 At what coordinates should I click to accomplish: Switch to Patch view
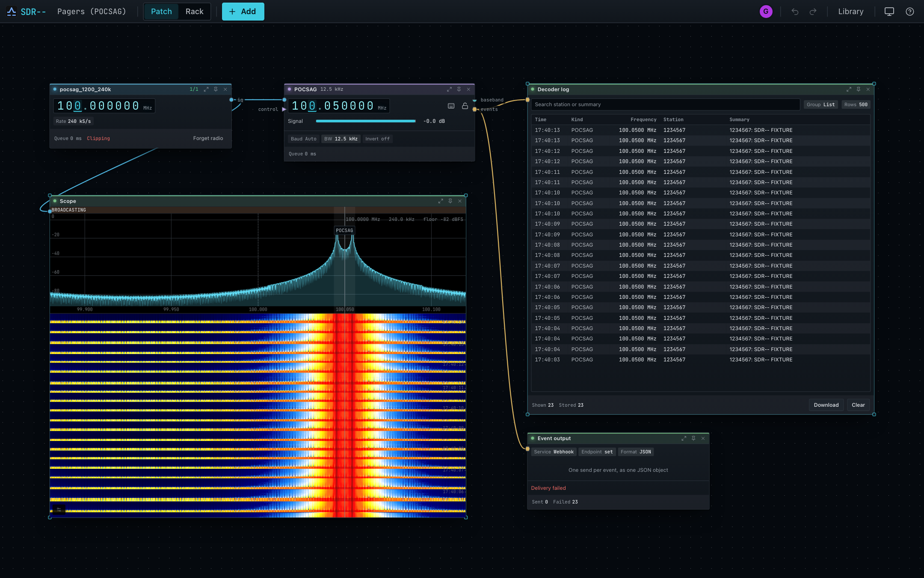coord(161,12)
